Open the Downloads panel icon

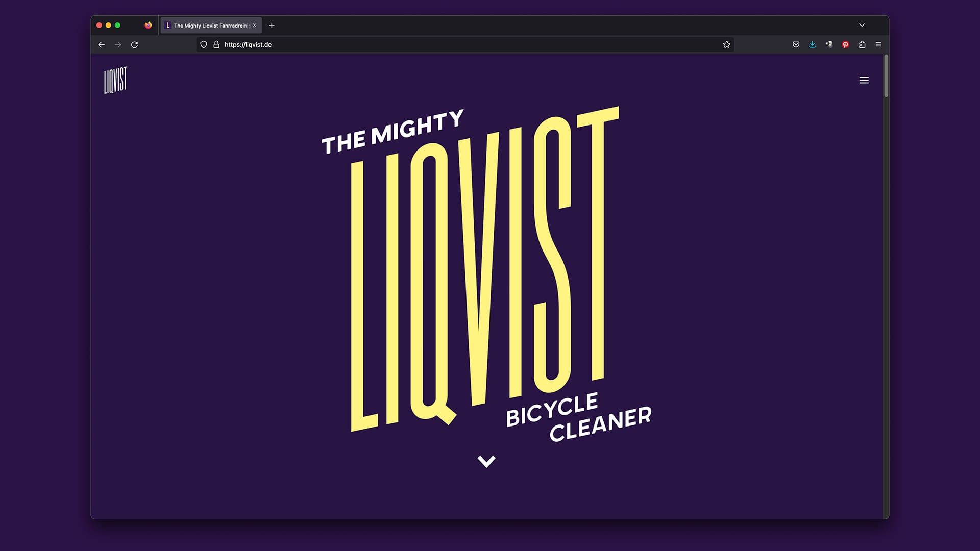click(x=812, y=45)
